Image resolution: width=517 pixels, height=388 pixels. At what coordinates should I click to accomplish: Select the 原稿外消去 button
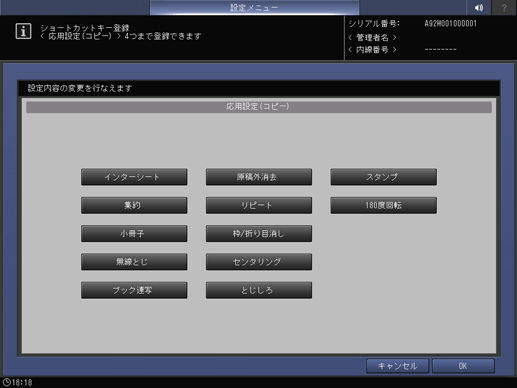point(259,177)
